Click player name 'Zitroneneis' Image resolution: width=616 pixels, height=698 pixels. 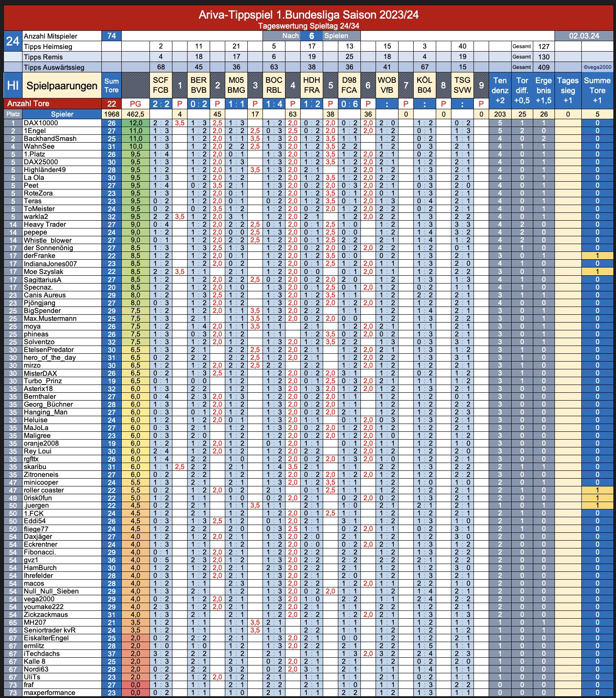point(41,474)
